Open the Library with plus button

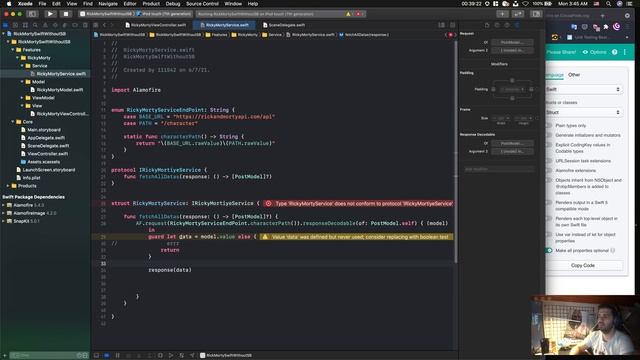click(x=502, y=14)
